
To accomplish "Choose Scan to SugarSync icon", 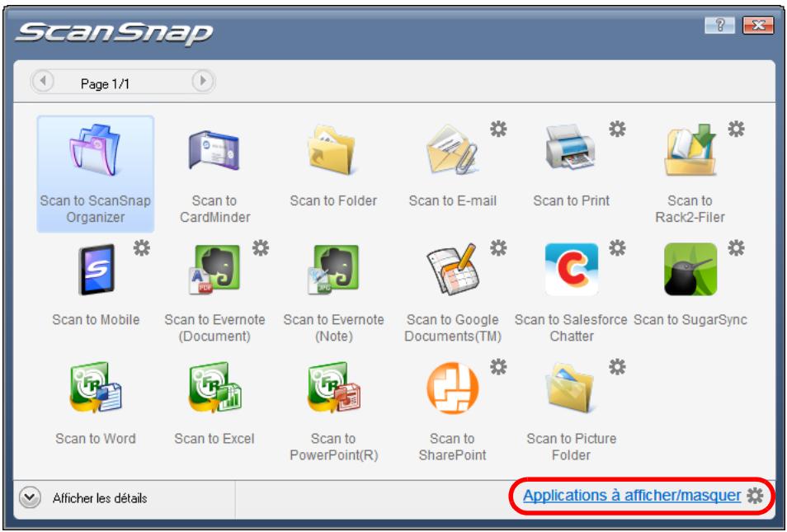I will 690,269.
